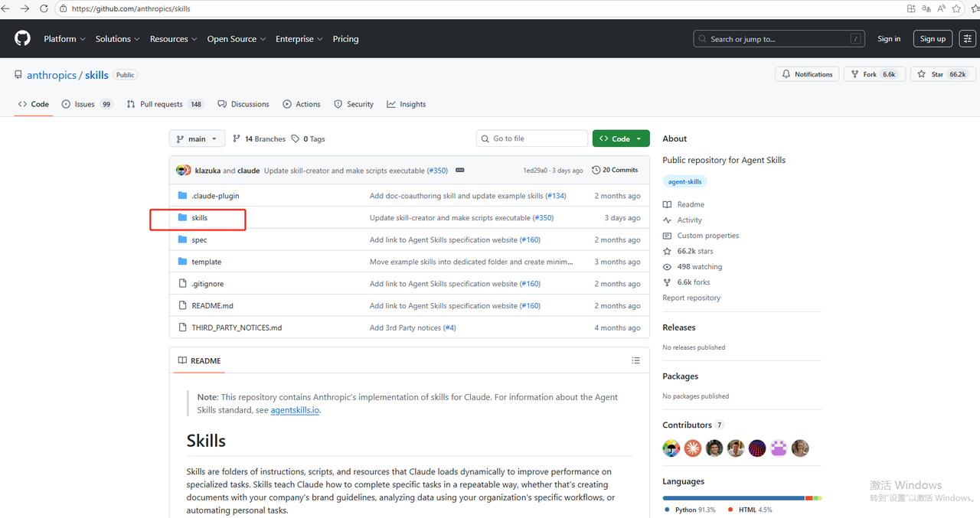Open the first contributor avatar with umbrella
This screenshot has width=980, height=518.
(x=671, y=448)
